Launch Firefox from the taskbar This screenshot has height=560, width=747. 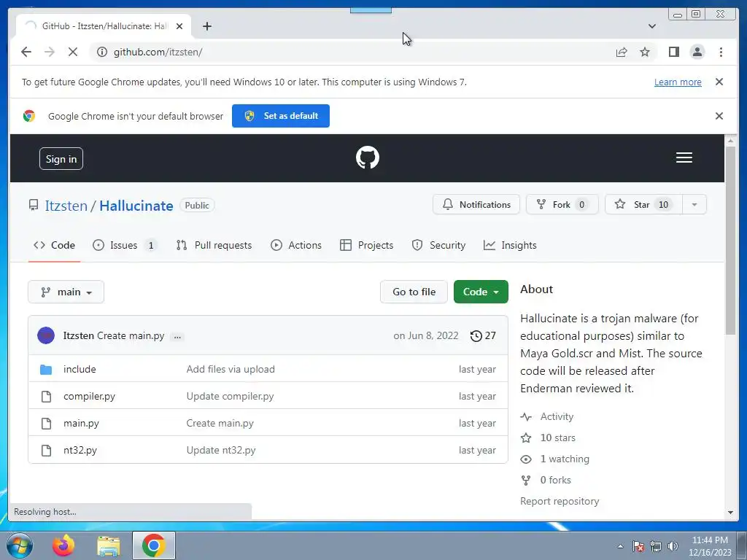63,545
